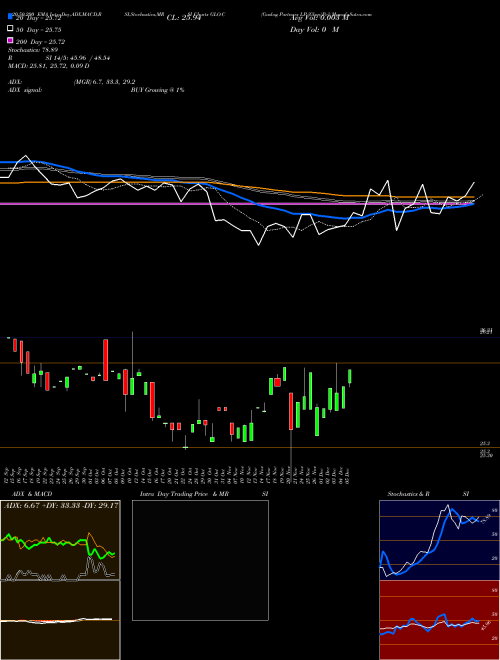
Task: Click the 'CL: 25.94' closing price label
Action: click(184, 18)
